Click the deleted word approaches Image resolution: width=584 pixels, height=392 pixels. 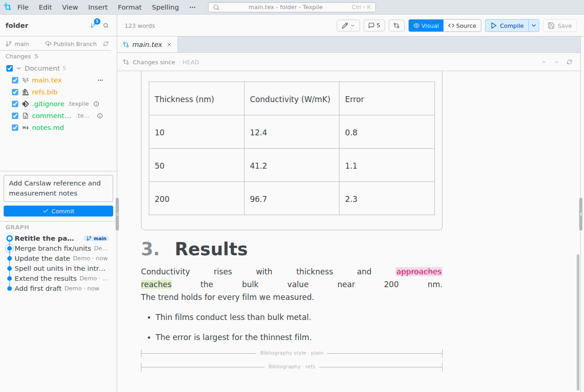[x=419, y=272]
